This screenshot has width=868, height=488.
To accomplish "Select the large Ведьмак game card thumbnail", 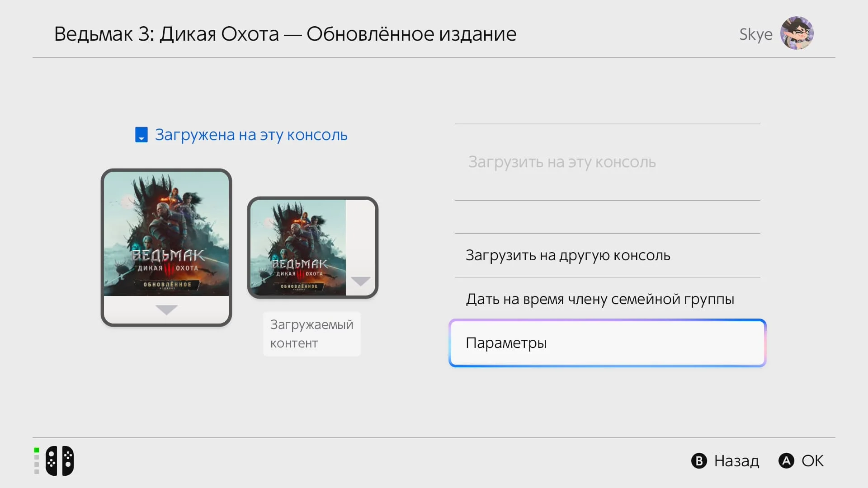I will coord(166,248).
